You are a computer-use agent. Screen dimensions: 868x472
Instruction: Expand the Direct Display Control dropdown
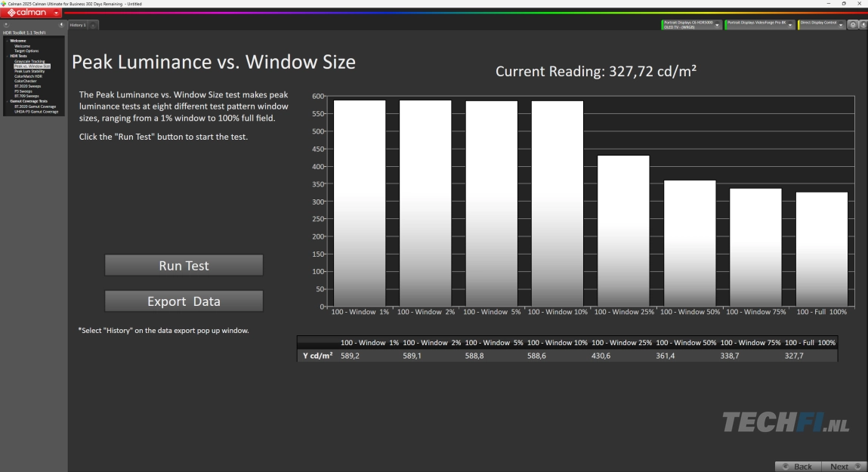pos(841,25)
